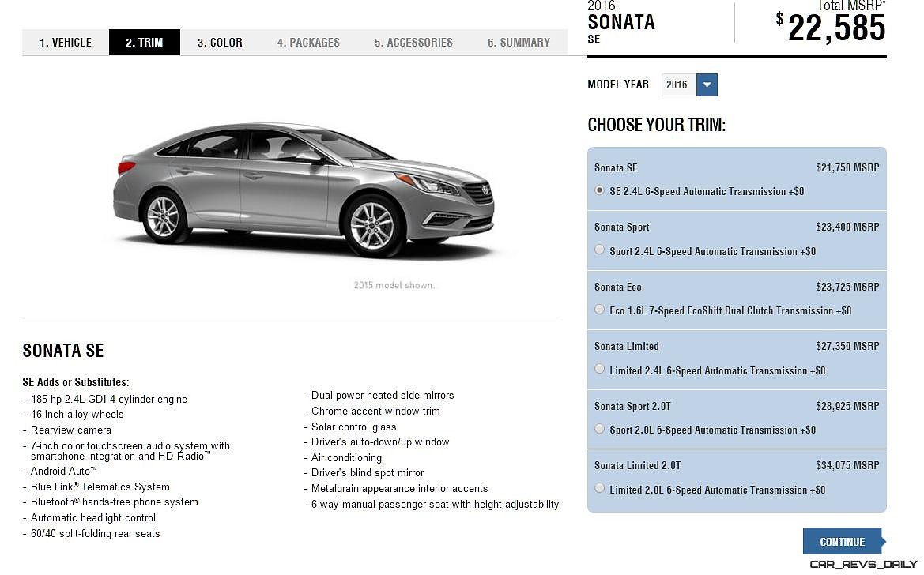Click the silver Sonata car image
Viewport: 924px width, 575px height.
304,190
